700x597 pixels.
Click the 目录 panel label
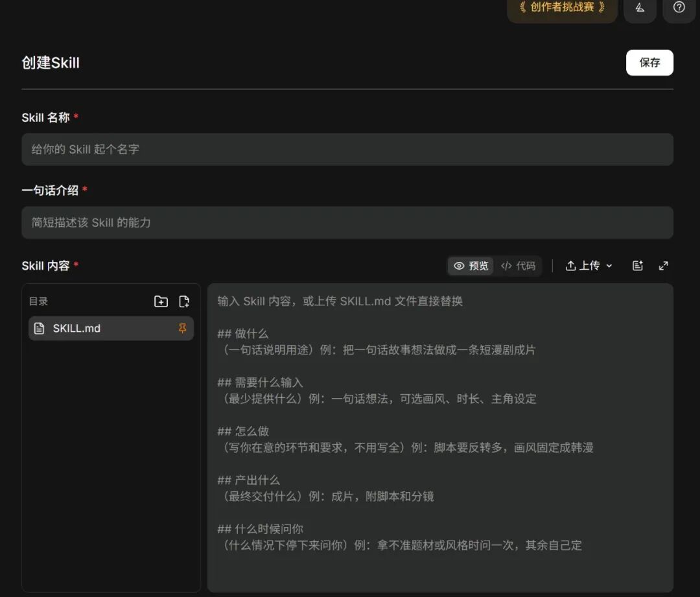38,301
